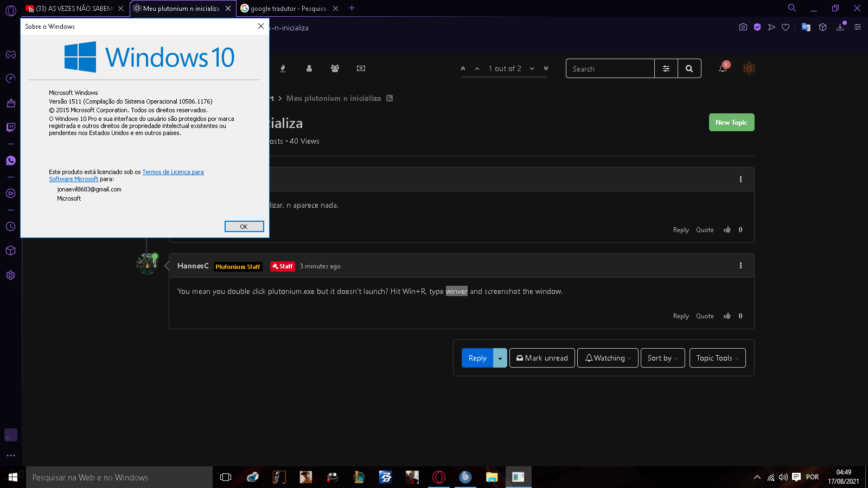Open first post three-dot options menu
The width and height of the screenshot is (868, 488).
click(x=741, y=179)
